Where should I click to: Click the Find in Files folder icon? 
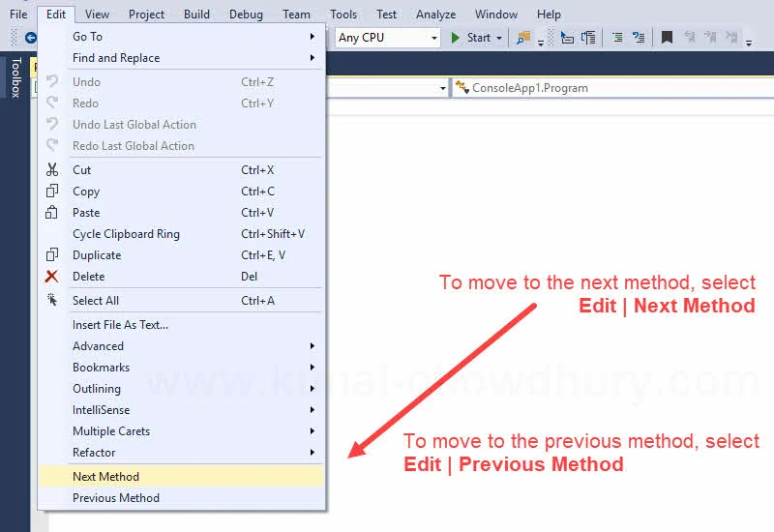click(522, 38)
